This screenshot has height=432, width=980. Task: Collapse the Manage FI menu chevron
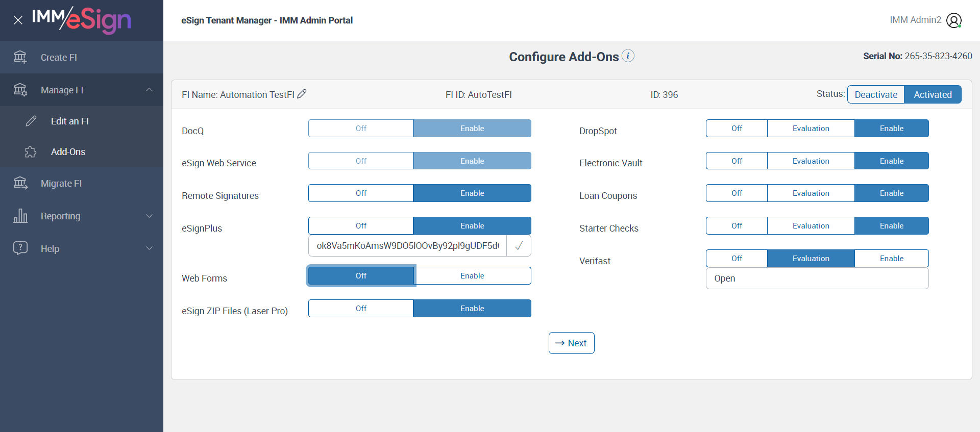[x=149, y=90]
